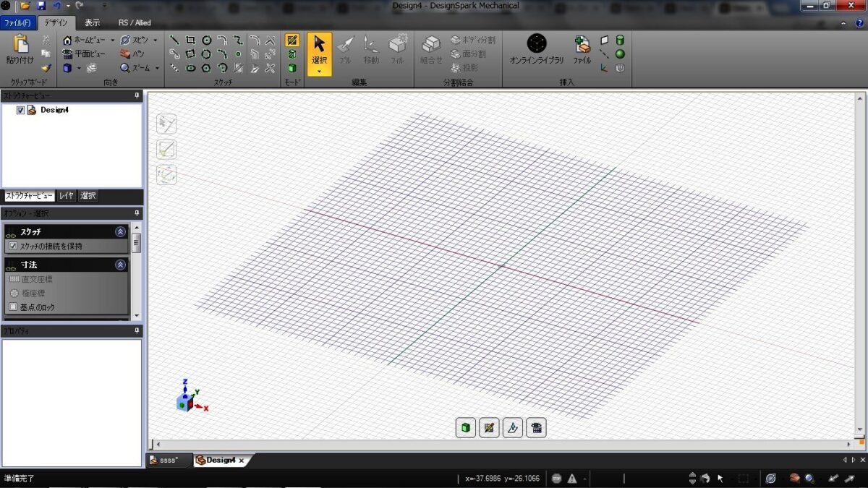Switch to the ストラクチャービュー panel tab
868x488 pixels.
pyautogui.click(x=29, y=195)
